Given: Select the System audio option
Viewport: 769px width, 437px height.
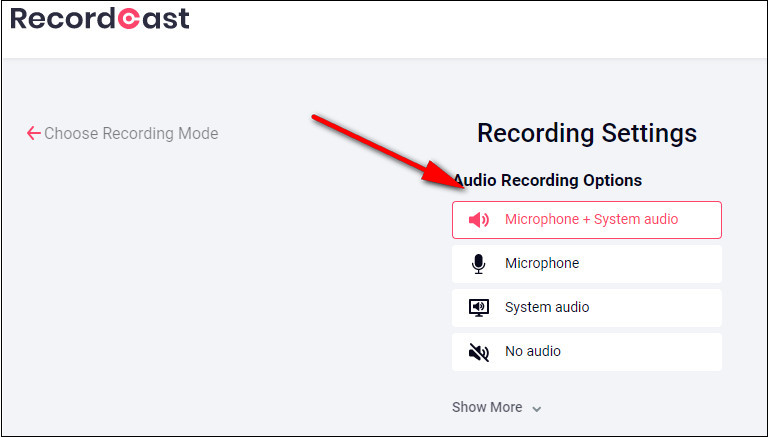Looking at the screenshot, I should point(586,308).
